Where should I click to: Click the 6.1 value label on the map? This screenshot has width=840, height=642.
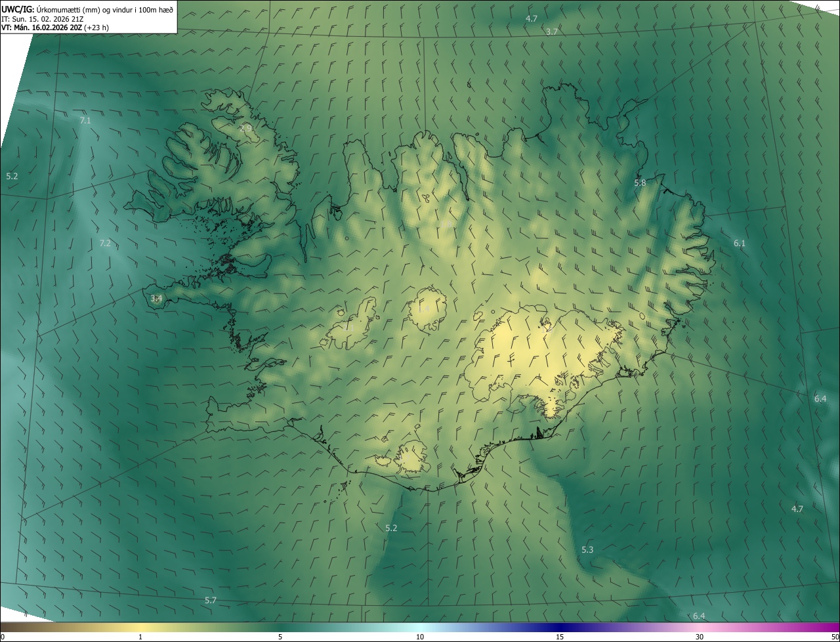pos(740,244)
